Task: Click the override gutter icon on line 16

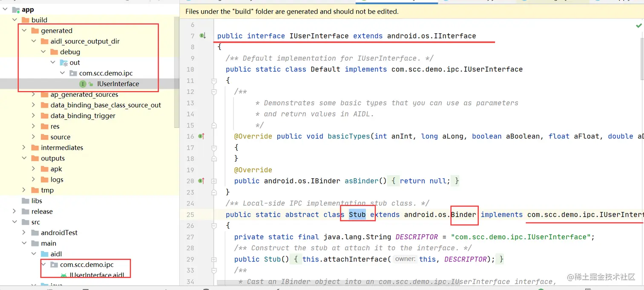Action: [x=201, y=136]
